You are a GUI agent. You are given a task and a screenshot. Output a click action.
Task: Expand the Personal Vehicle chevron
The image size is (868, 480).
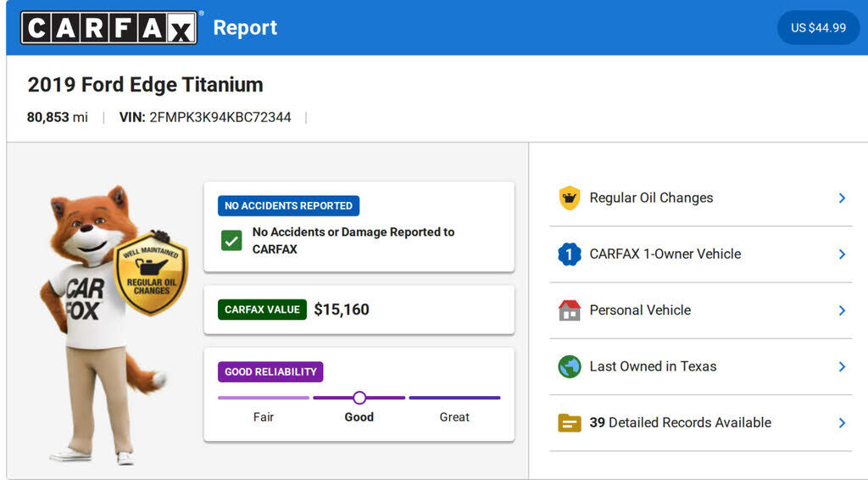842,310
